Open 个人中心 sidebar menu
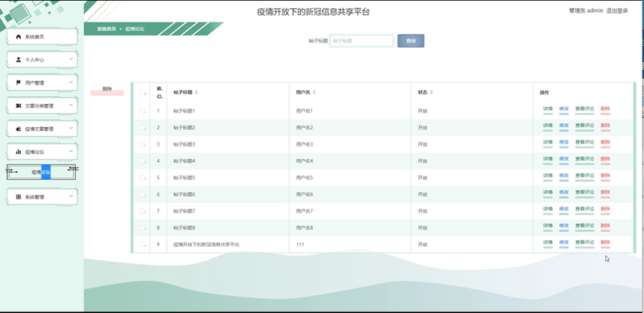Screen dimensions: 644x313 (x=42, y=59)
